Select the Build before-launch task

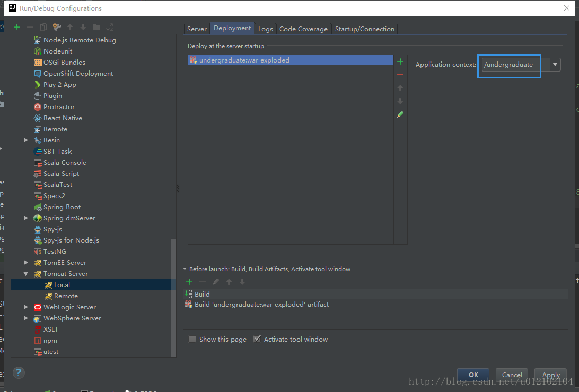pos(375,294)
